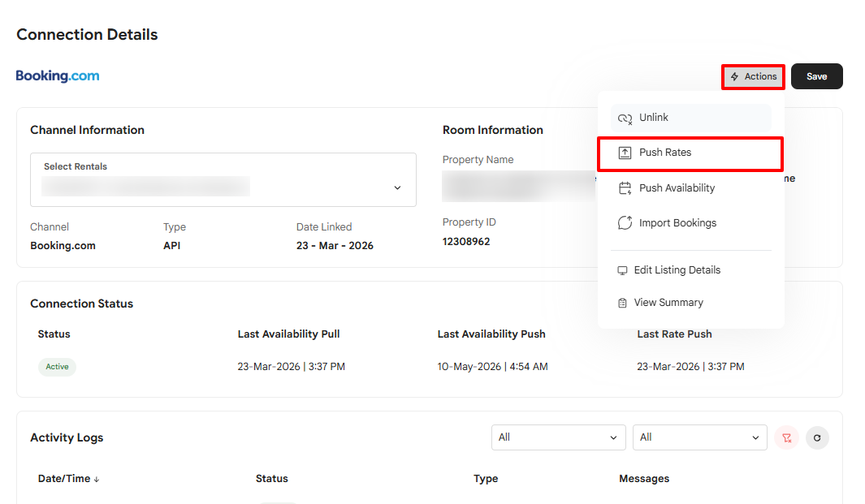
Task: Click the lightning bolt icon in Actions
Action: (x=734, y=76)
